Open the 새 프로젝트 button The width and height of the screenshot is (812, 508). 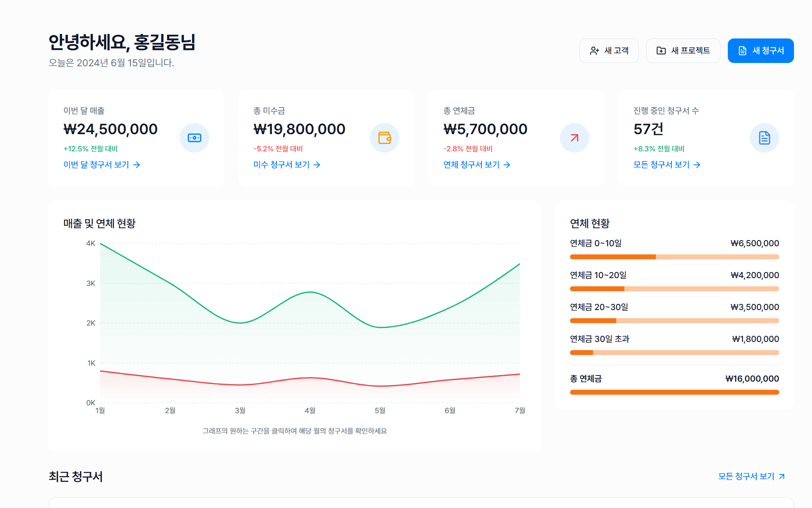[683, 51]
